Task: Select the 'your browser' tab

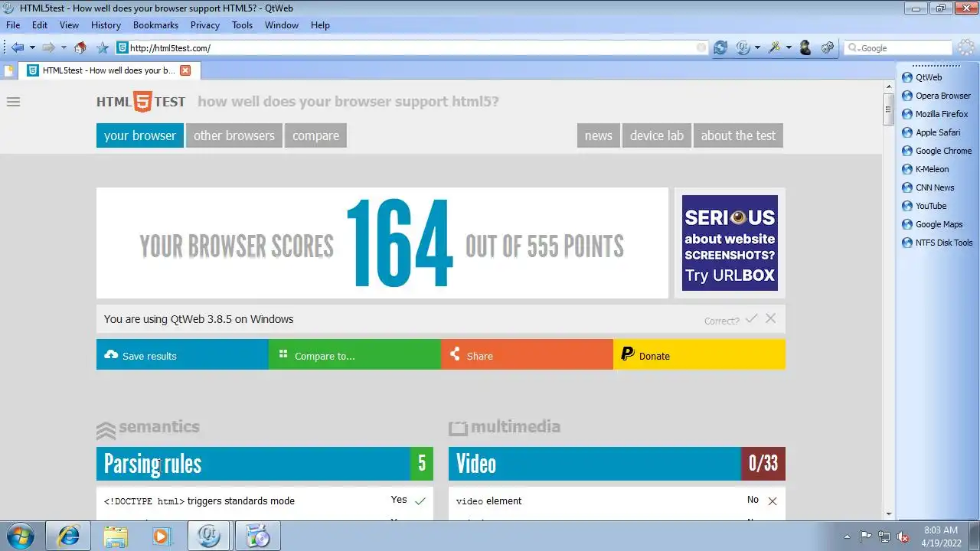Action: click(x=140, y=135)
